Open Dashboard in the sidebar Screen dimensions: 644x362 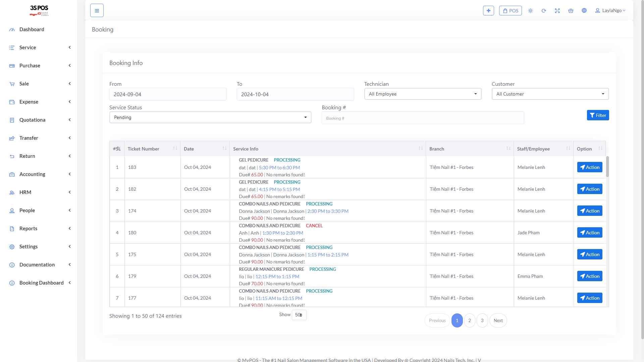(32, 29)
